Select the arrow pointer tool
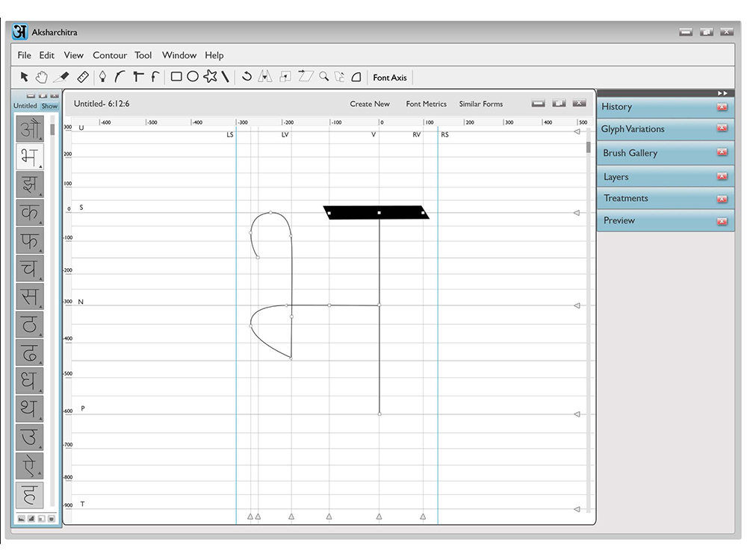 coord(25,77)
